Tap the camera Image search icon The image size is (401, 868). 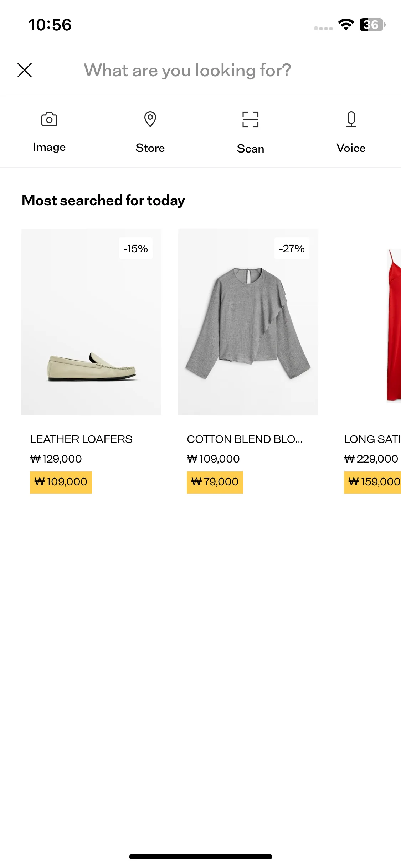[x=49, y=119]
